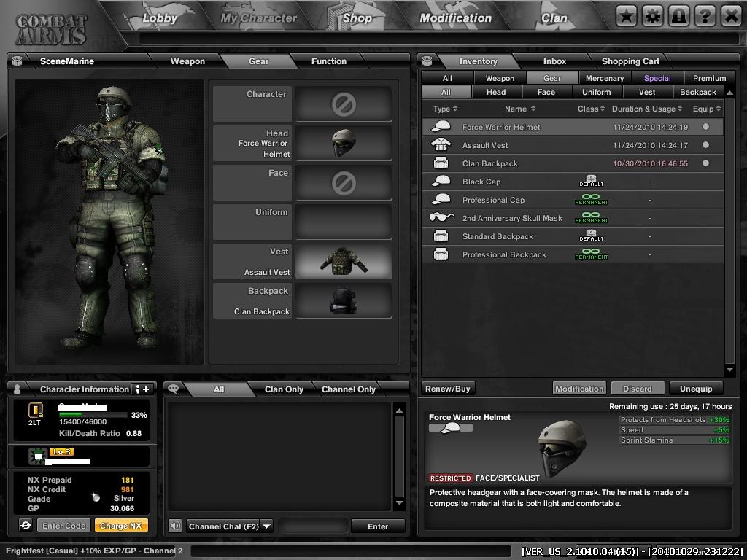Sort inventory by Name column
The width and height of the screenshot is (747, 560).
(519, 109)
